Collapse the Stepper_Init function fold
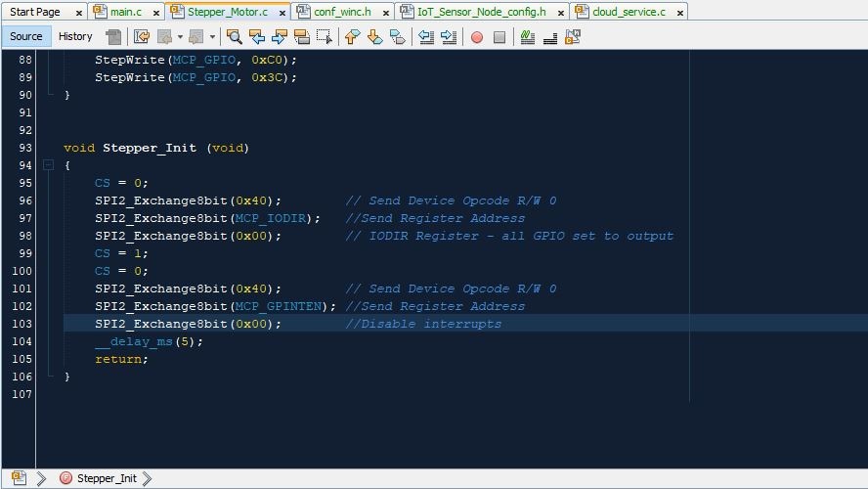868x489 pixels. [x=48, y=165]
